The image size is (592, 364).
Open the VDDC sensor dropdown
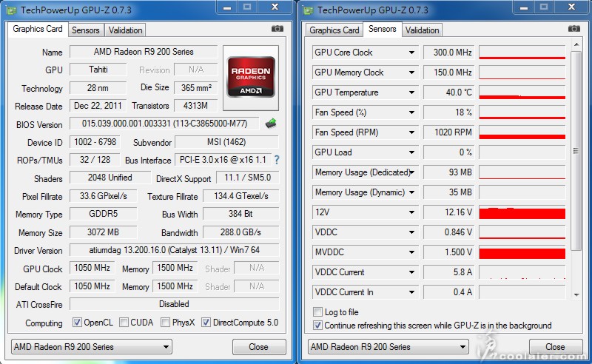411,232
